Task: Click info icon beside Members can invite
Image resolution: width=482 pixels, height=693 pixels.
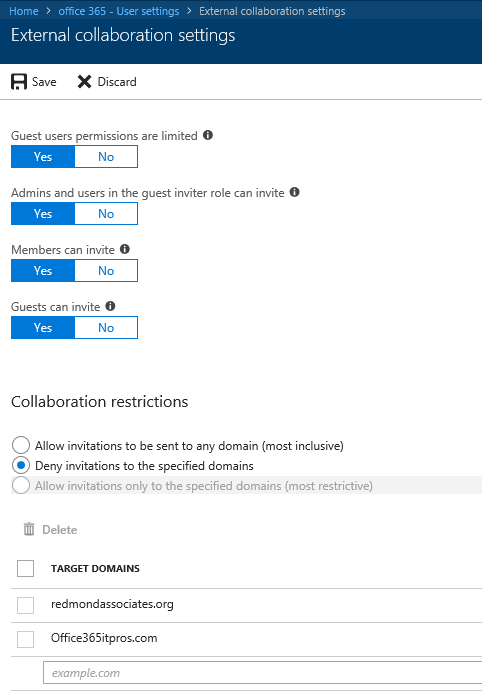Action: coord(125,249)
